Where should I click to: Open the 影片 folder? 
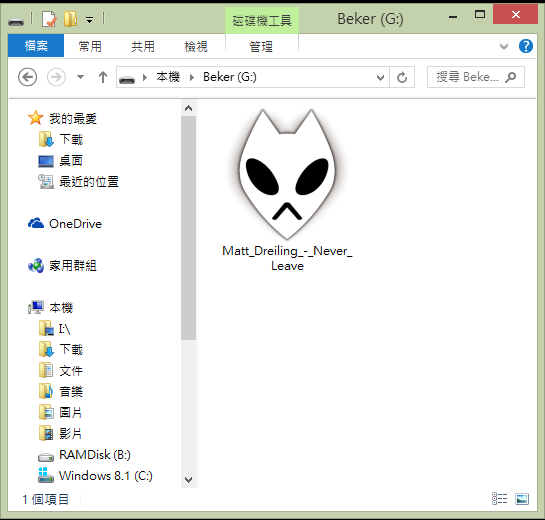[70, 433]
